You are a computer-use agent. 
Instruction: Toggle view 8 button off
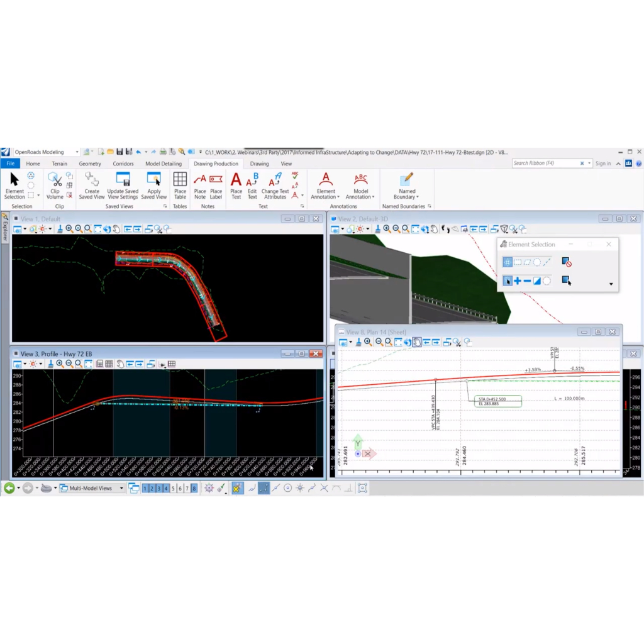(194, 488)
